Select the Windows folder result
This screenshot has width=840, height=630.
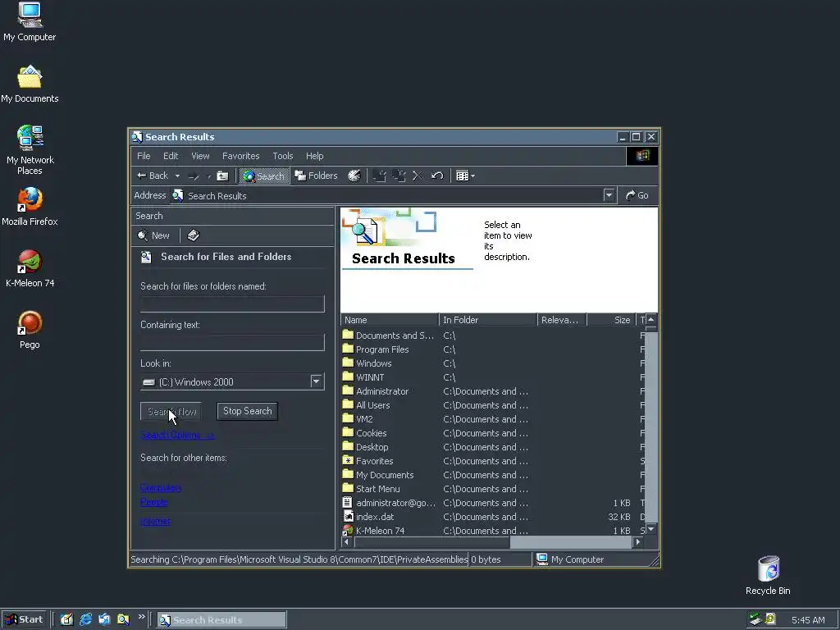pos(367,363)
